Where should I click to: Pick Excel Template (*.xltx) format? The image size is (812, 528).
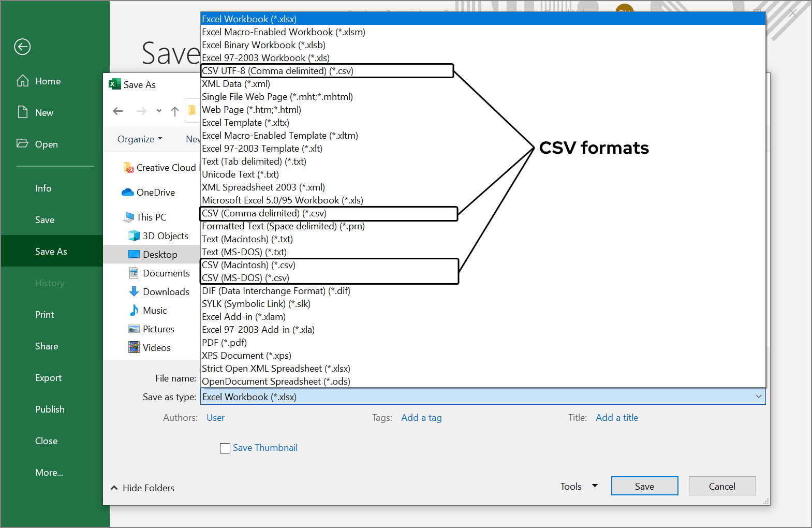click(x=483, y=123)
